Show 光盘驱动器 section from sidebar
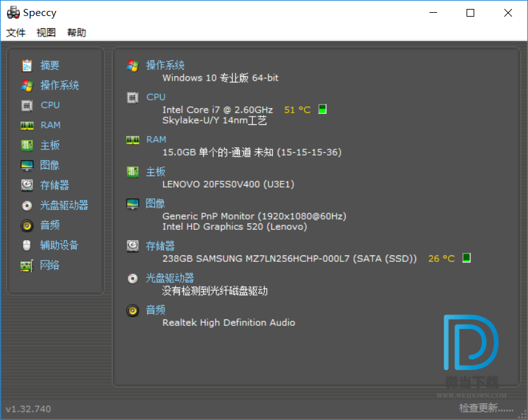 pos(64,206)
